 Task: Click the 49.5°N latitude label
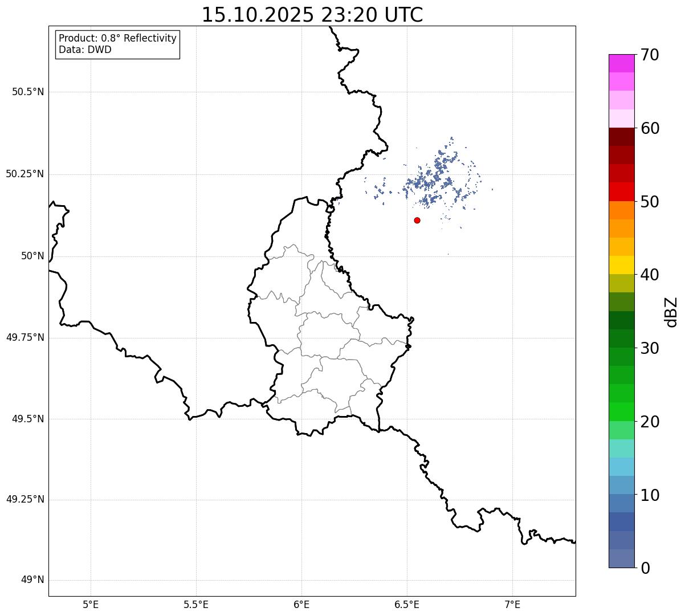(x=28, y=419)
